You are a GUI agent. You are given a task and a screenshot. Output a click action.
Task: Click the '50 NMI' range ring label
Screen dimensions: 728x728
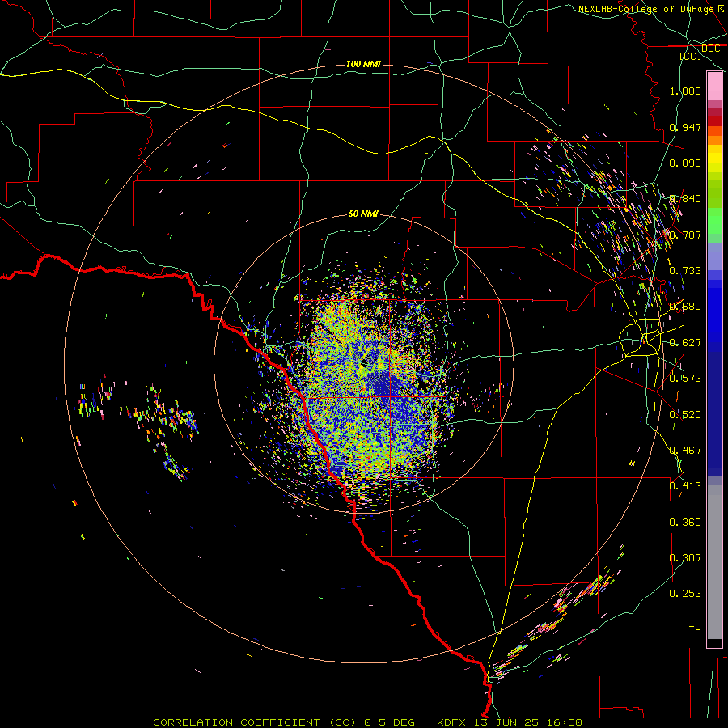click(363, 214)
